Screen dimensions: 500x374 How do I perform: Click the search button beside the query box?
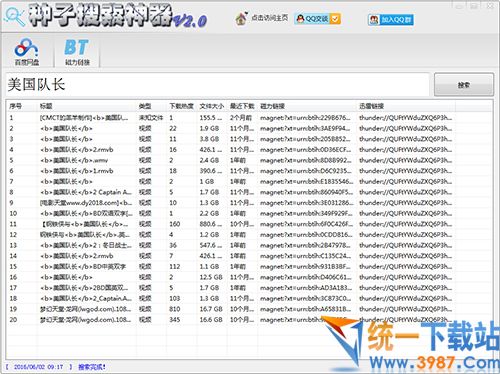click(464, 85)
